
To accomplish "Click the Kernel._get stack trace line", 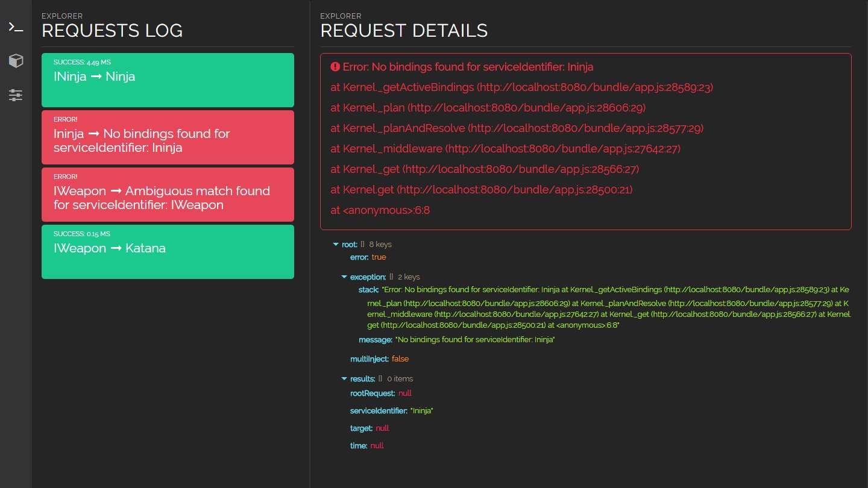I will (485, 169).
